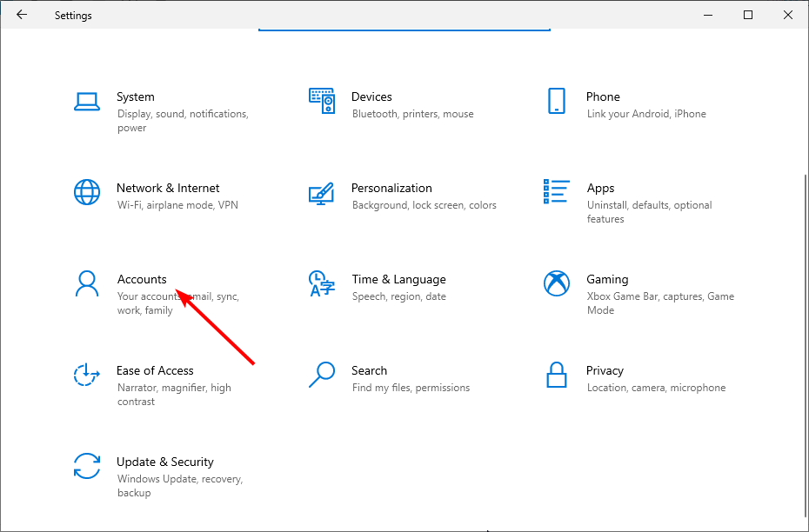Viewport: 809px width, 532px height.
Task: Click the Network & Internet globe icon
Action: coord(87,192)
